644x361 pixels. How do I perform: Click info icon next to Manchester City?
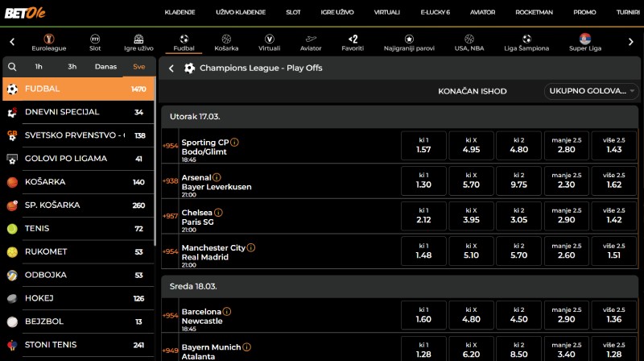coord(251,248)
